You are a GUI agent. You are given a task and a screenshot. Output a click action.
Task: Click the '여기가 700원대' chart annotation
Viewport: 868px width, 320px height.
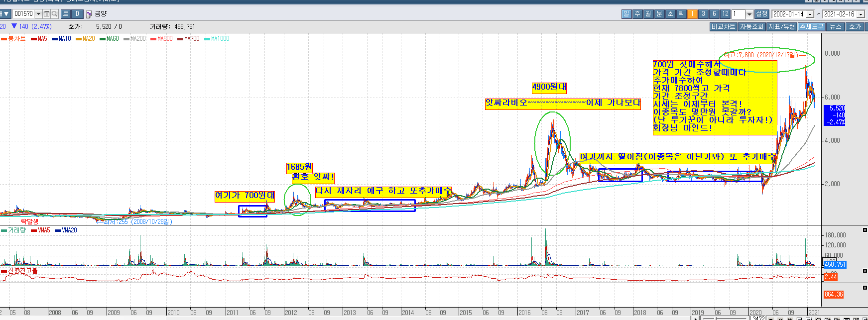coord(245,196)
